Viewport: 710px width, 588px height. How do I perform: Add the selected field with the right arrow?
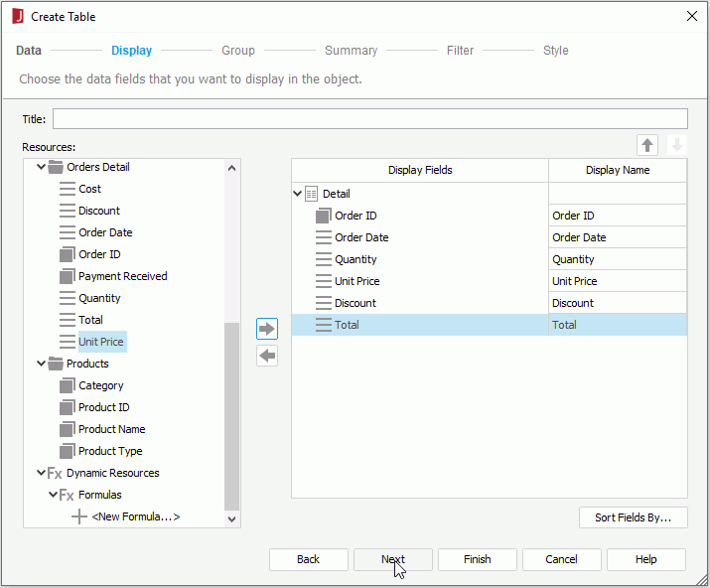267,329
